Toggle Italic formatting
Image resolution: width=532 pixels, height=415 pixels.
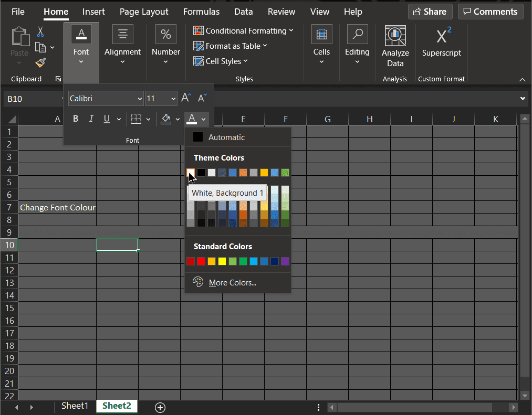pos(91,119)
